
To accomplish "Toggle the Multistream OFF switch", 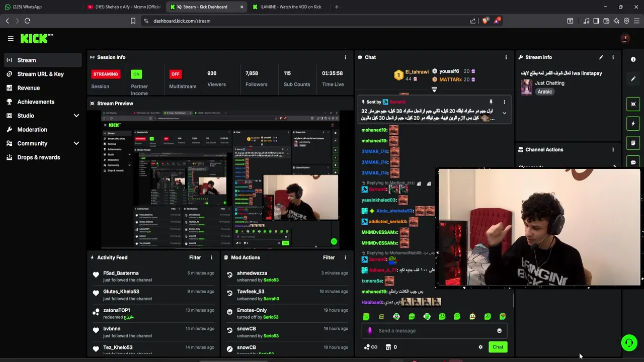I will pyautogui.click(x=175, y=74).
